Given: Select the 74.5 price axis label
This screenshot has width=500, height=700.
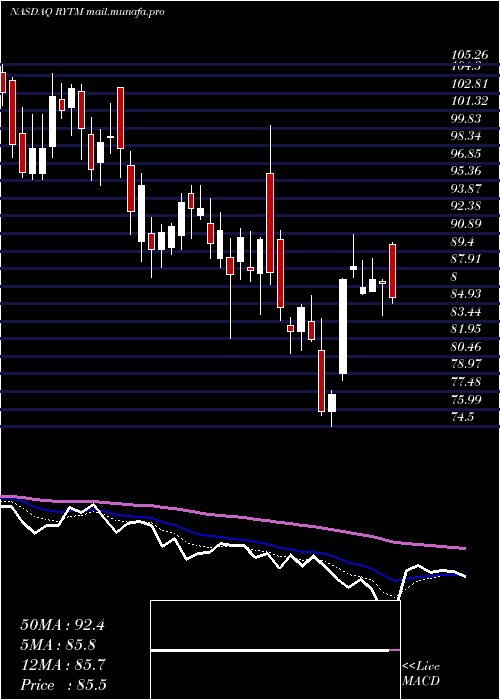Looking at the screenshot, I should click(x=462, y=417).
